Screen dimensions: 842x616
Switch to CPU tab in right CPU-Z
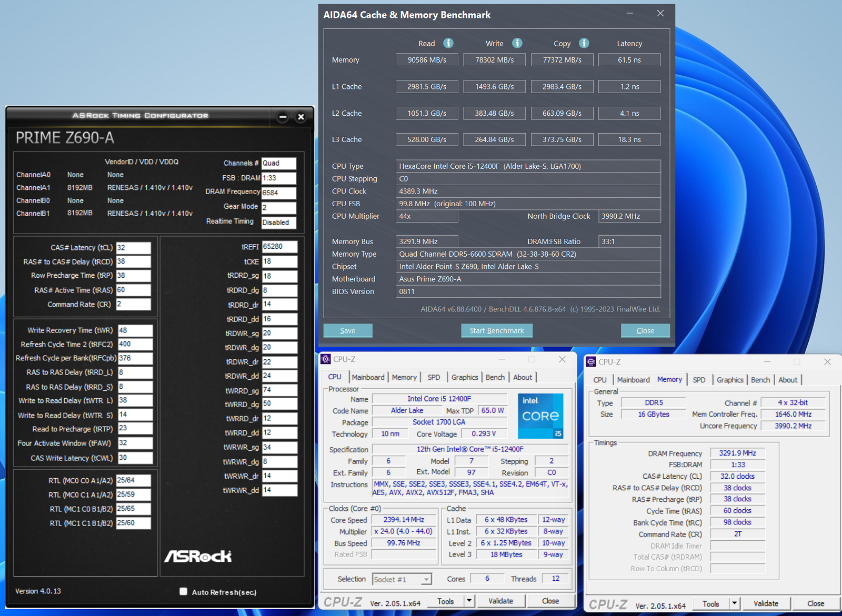[600, 380]
